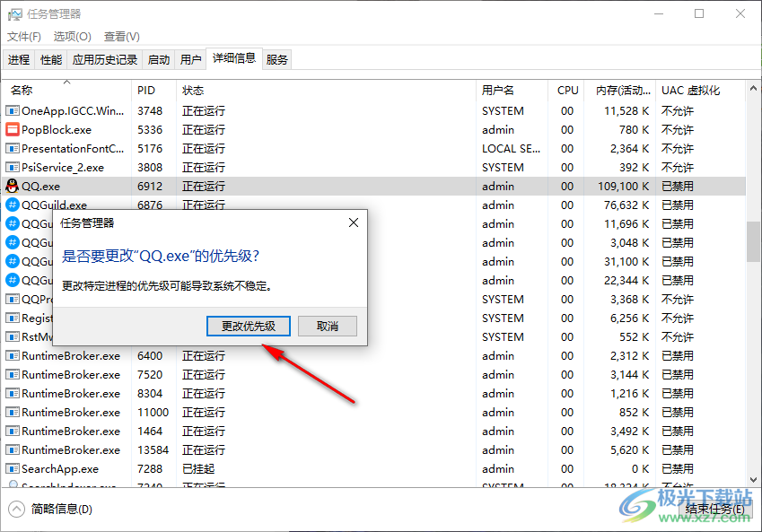Select the 详细信息 tab
Viewport: 762px width, 532px height.
coord(234,58)
